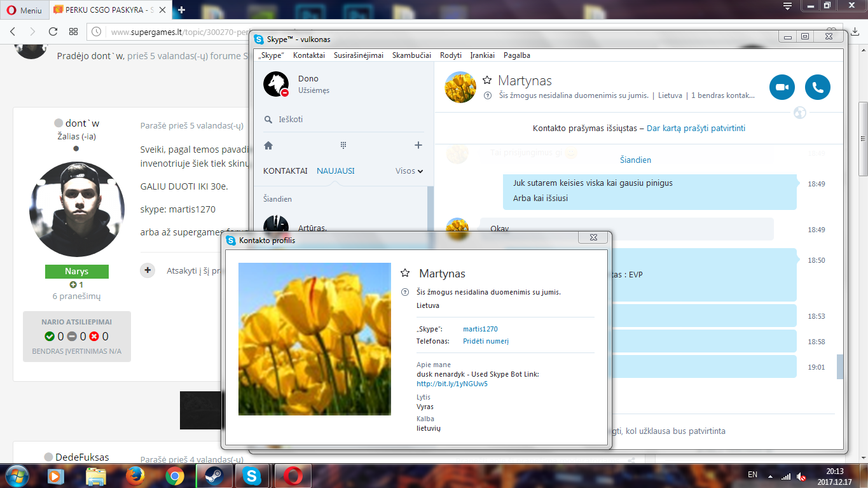
Task: Expand the Visos filter dropdown
Action: (410, 171)
